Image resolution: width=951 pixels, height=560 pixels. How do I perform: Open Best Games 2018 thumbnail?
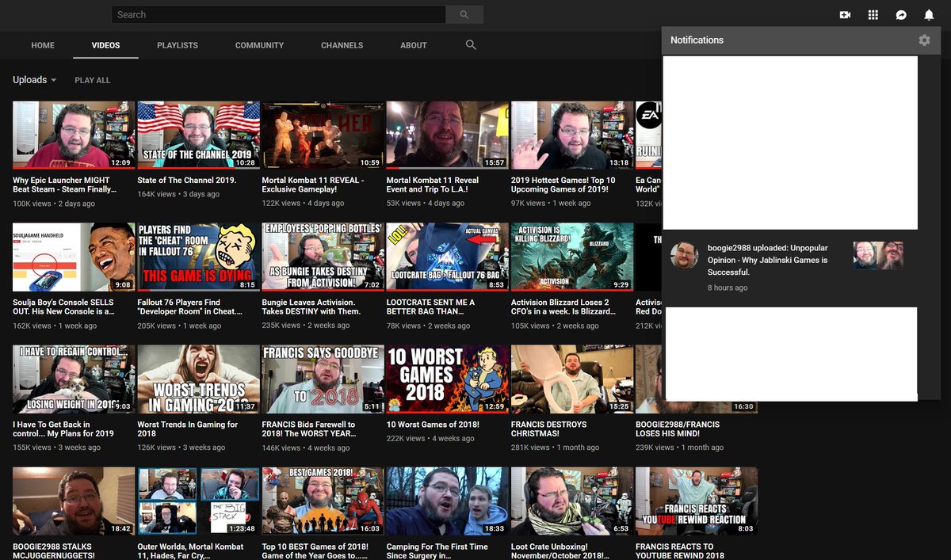[x=323, y=501]
